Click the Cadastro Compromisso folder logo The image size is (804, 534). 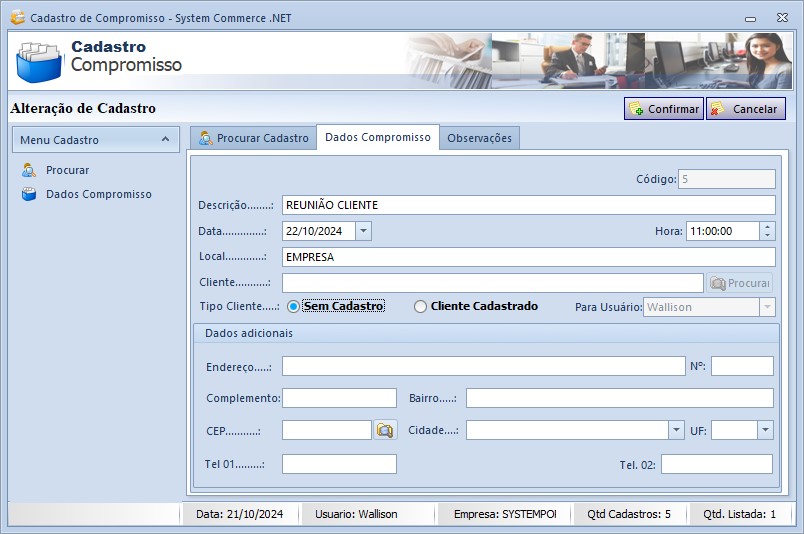[x=39, y=61]
